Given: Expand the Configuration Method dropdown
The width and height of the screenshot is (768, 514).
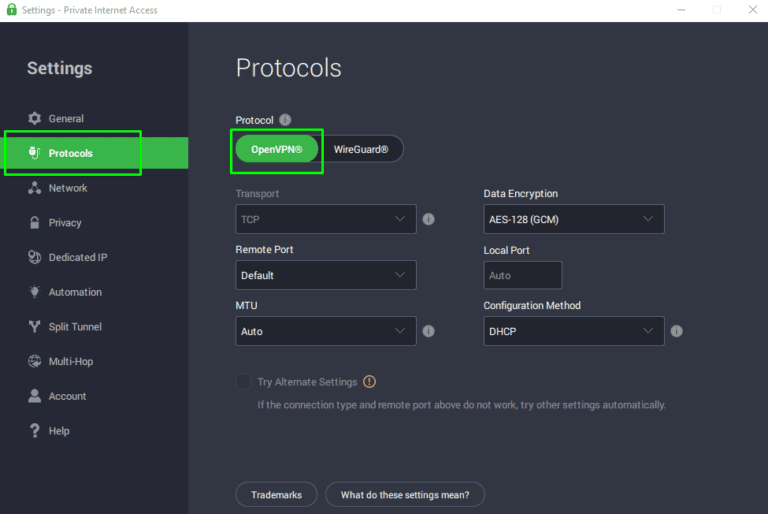Looking at the screenshot, I should click(573, 331).
